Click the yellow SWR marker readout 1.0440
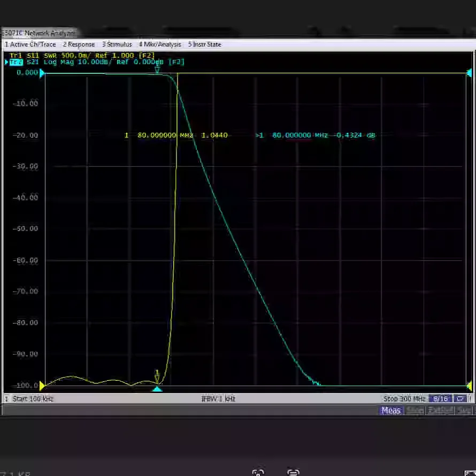The image size is (476, 476). [x=214, y=135]
